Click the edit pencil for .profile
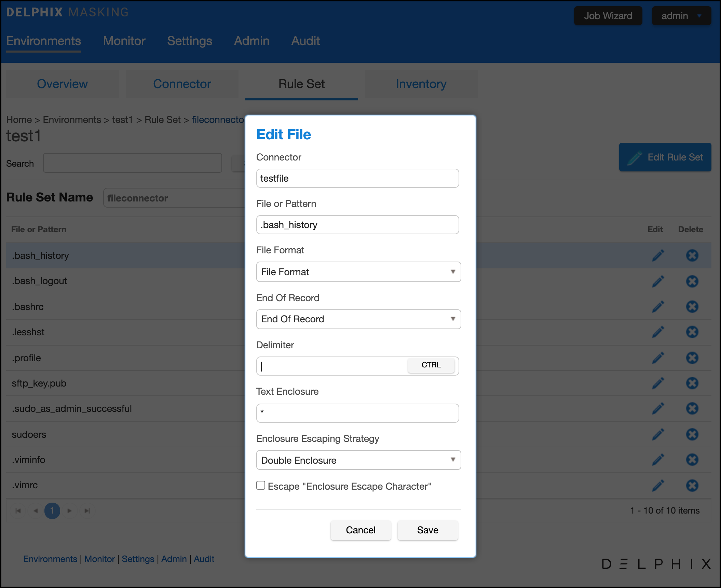 tap(658, 358)
